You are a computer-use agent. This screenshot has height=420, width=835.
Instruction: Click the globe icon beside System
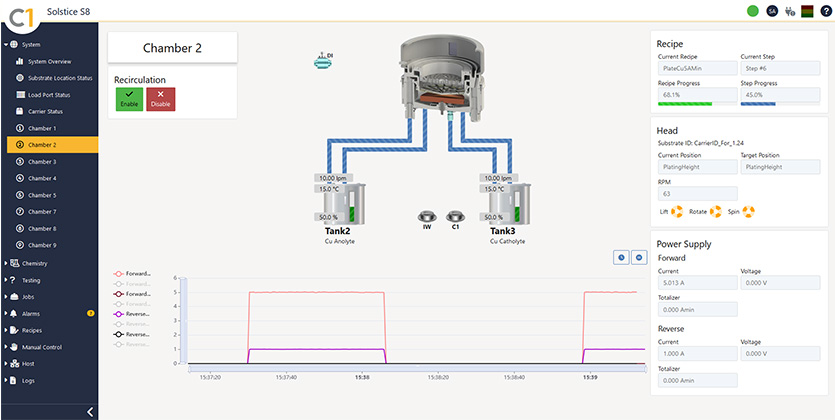14,45
